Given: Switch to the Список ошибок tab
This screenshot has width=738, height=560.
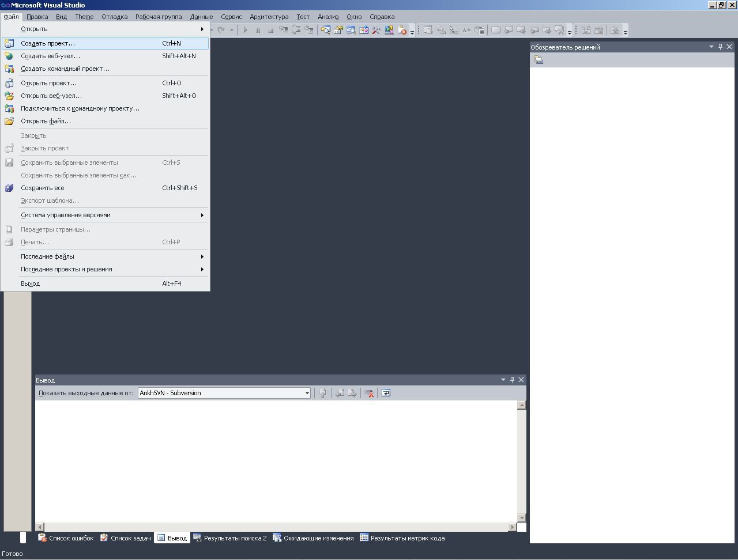Looking at the screenshot, I should (x=66, y=538).
